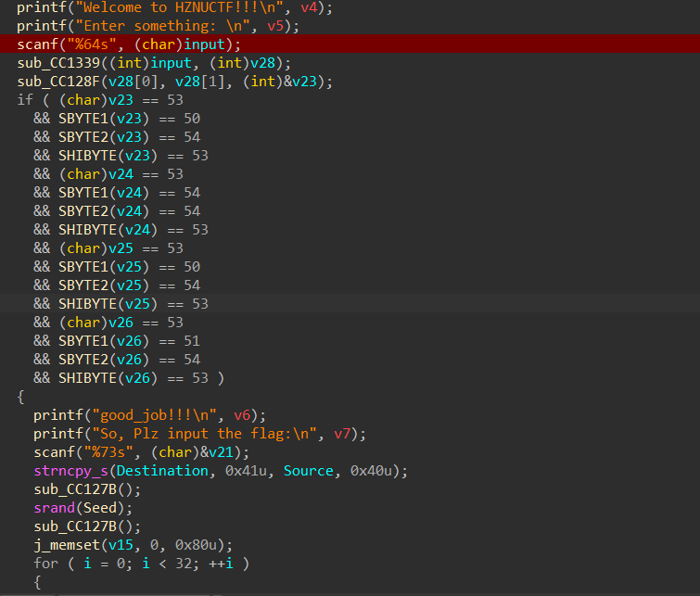Select v7 in the Plz input printf
Screen dimensions: 700x596
342,434
